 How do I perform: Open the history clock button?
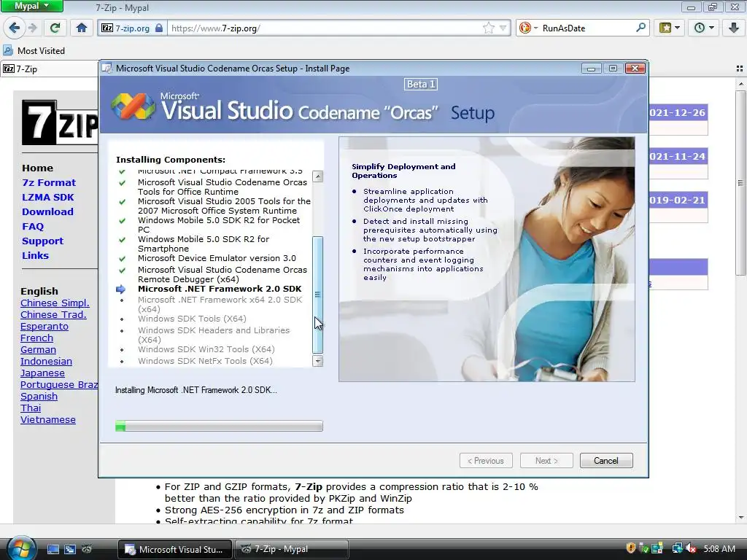coord(704,28)
